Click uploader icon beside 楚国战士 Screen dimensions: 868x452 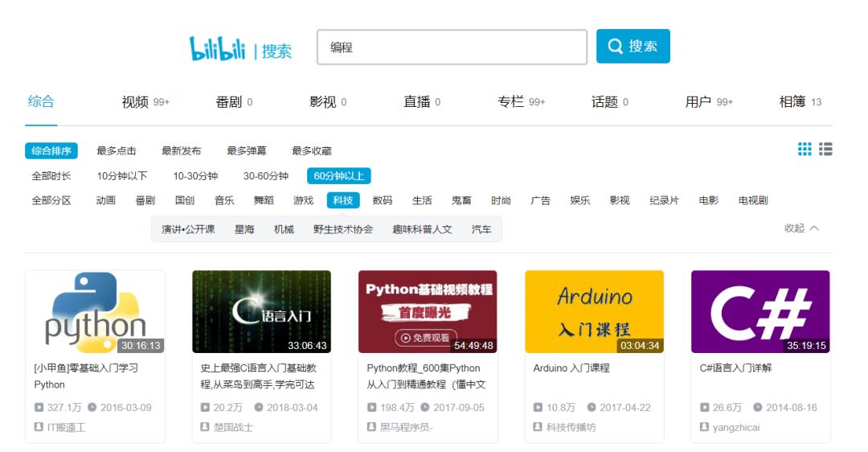coord(205,427)
